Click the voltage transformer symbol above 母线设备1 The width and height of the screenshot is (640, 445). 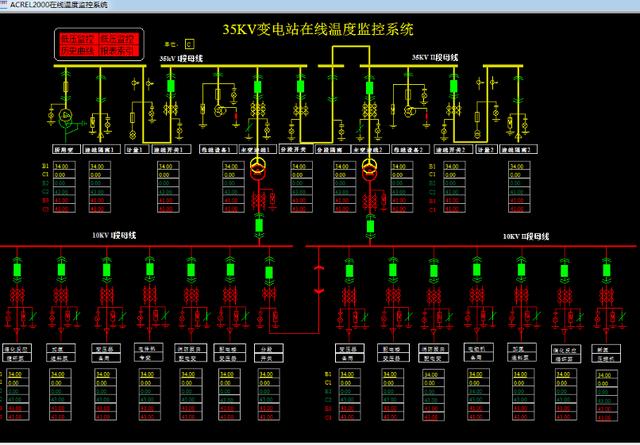tap(218, 110)
